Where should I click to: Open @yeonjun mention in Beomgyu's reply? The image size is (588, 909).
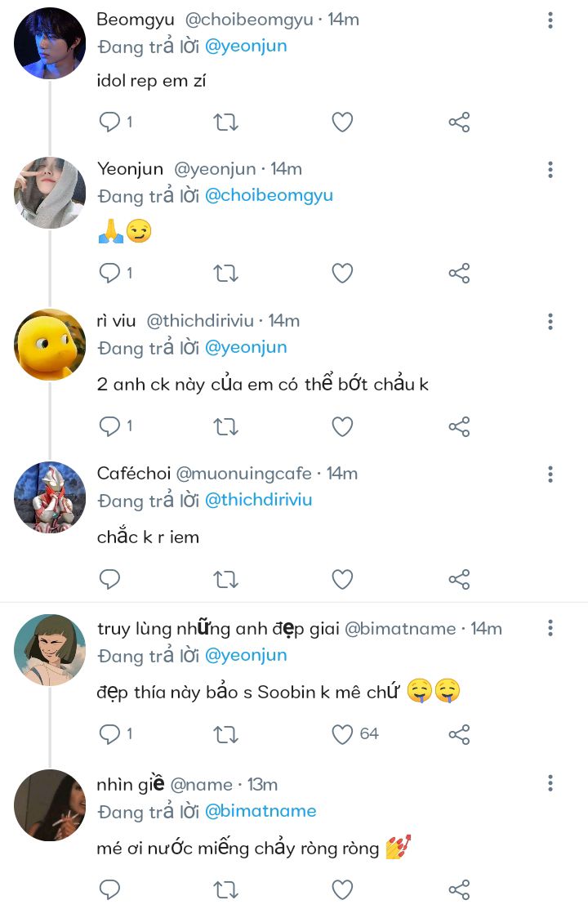(246, 46)
